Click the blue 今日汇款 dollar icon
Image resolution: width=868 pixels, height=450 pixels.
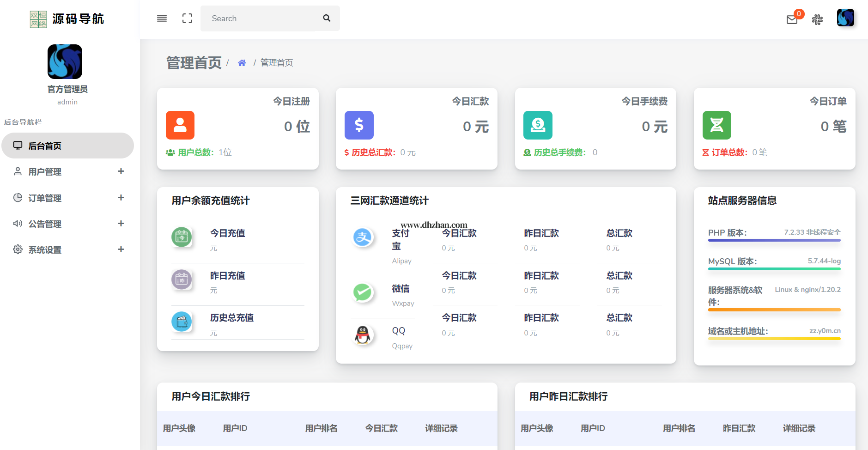[359, 125]
